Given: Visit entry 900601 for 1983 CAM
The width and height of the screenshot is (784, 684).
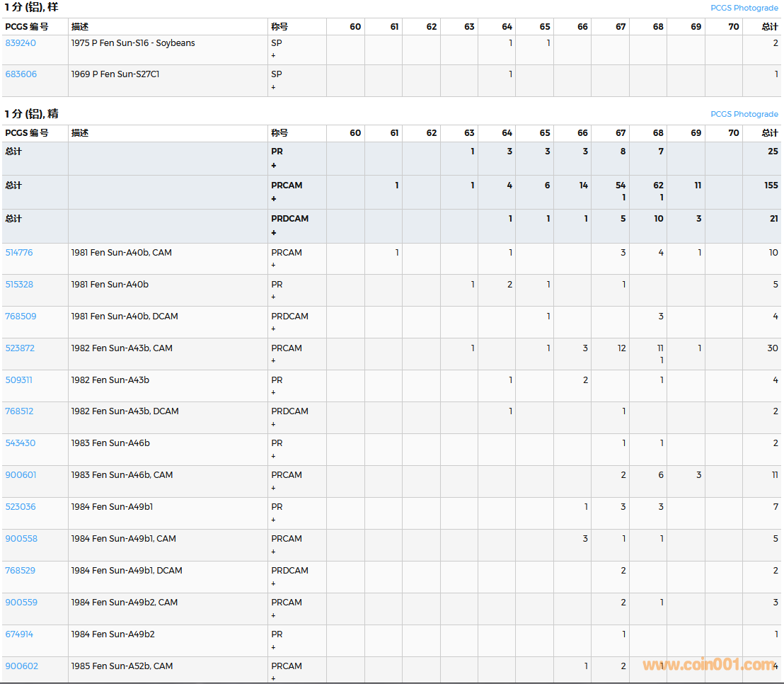Looking at the screenshot, I should (21, 475).
